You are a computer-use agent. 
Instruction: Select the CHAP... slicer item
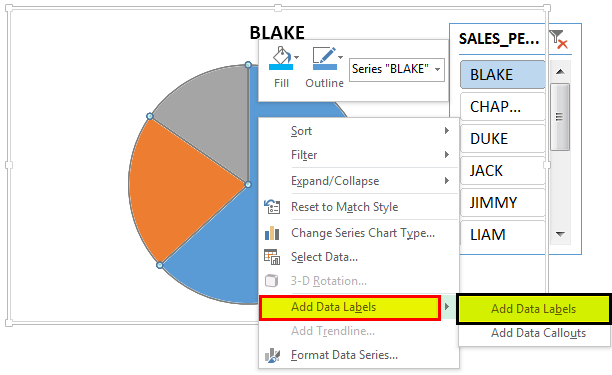(x=503, y=107)
